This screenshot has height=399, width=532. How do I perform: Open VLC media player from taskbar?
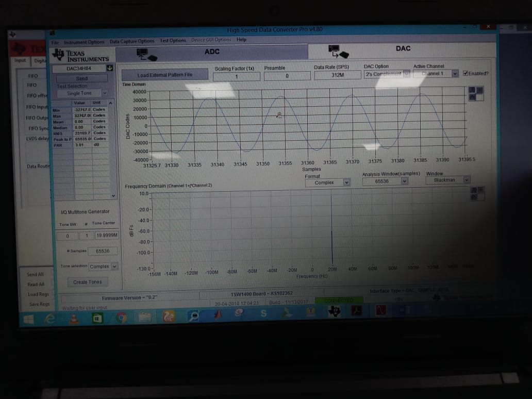click(74, 319)
